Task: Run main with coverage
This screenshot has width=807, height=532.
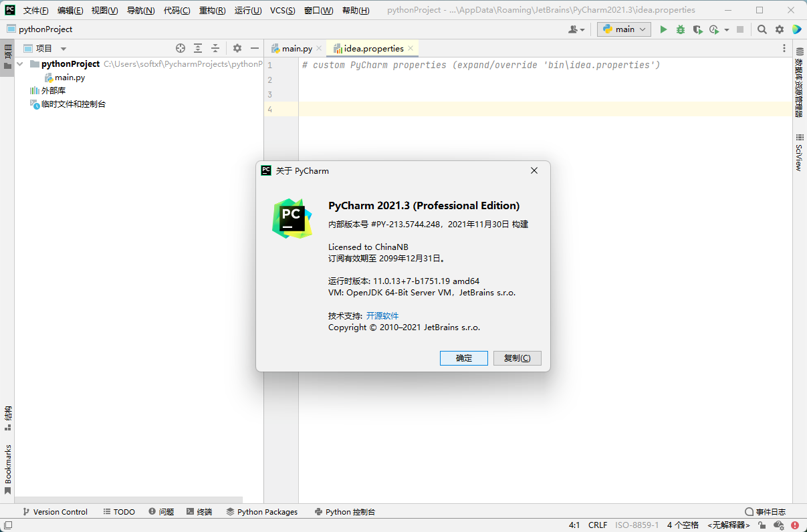Action: point(697,29)
